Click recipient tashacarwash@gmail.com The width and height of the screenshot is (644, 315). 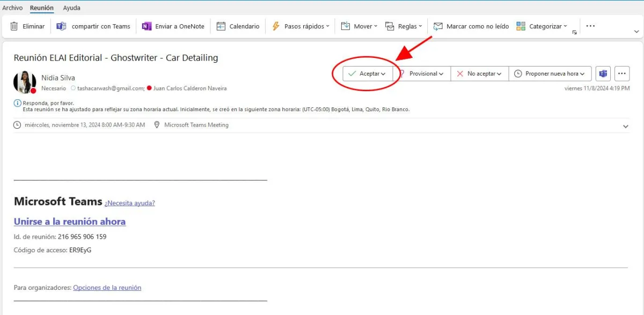111,88
